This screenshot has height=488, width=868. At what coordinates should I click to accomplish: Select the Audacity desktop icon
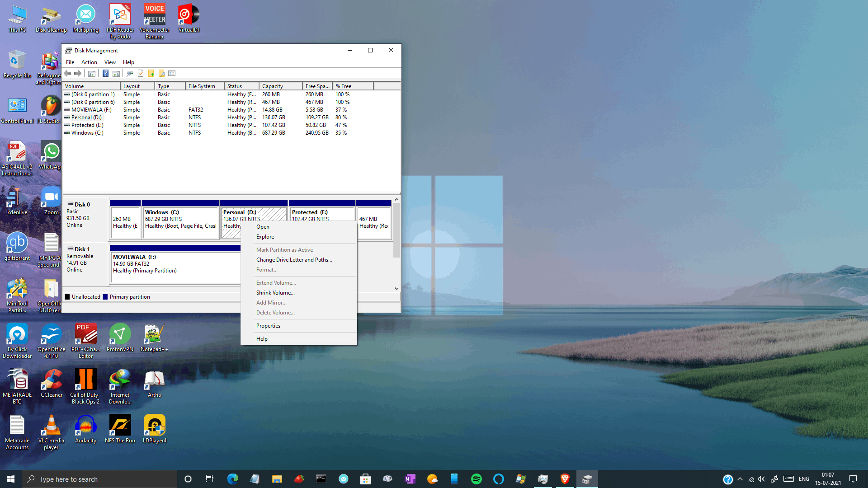click(x=85, y=429)
